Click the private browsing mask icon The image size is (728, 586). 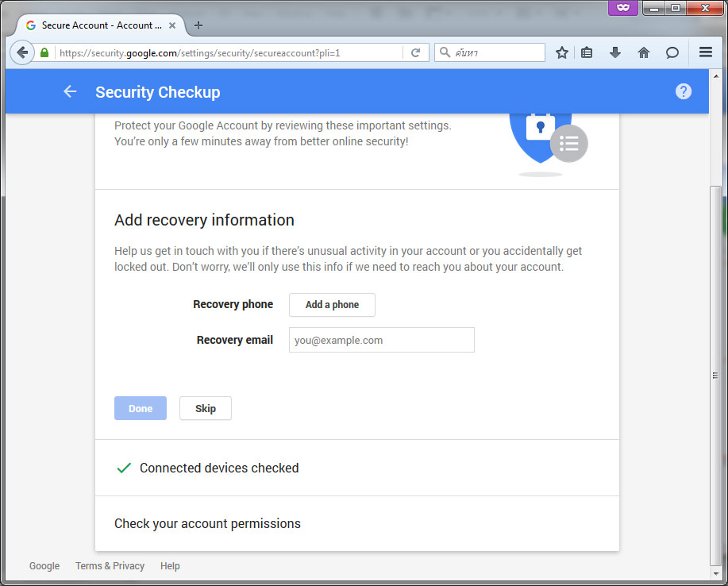(623, 7)
